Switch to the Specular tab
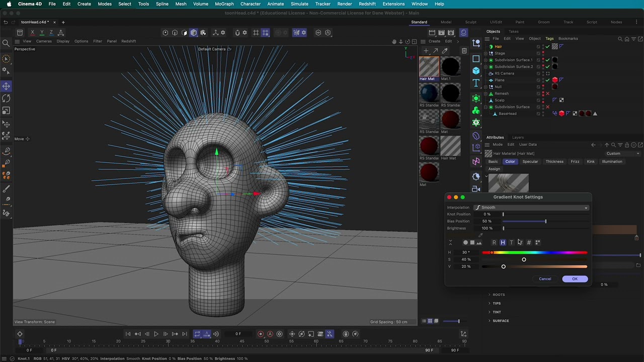644x362 pixels. pos(530,162)
